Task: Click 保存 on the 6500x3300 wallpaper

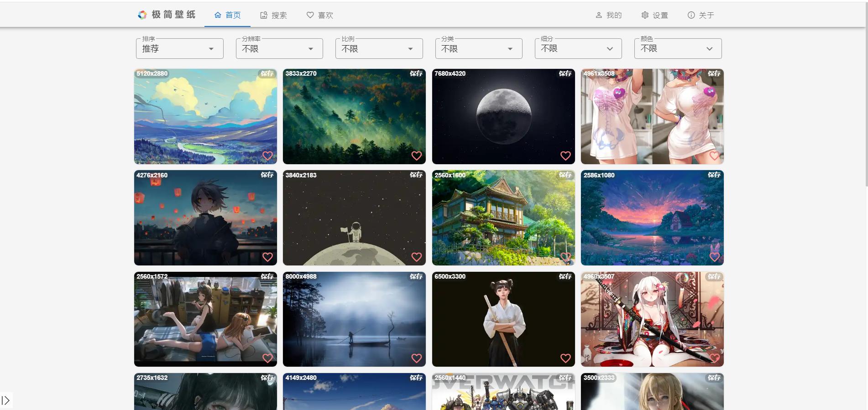Action: click(565, 276)
